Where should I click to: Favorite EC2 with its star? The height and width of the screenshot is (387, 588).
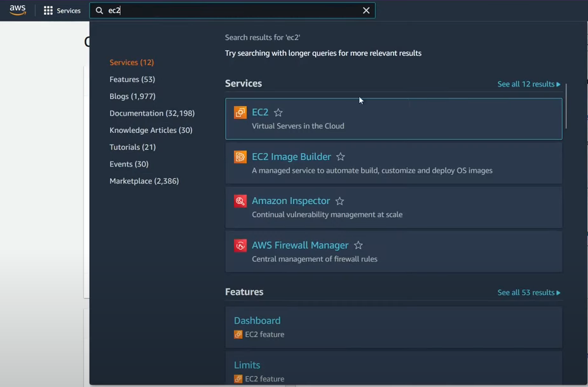278,112
